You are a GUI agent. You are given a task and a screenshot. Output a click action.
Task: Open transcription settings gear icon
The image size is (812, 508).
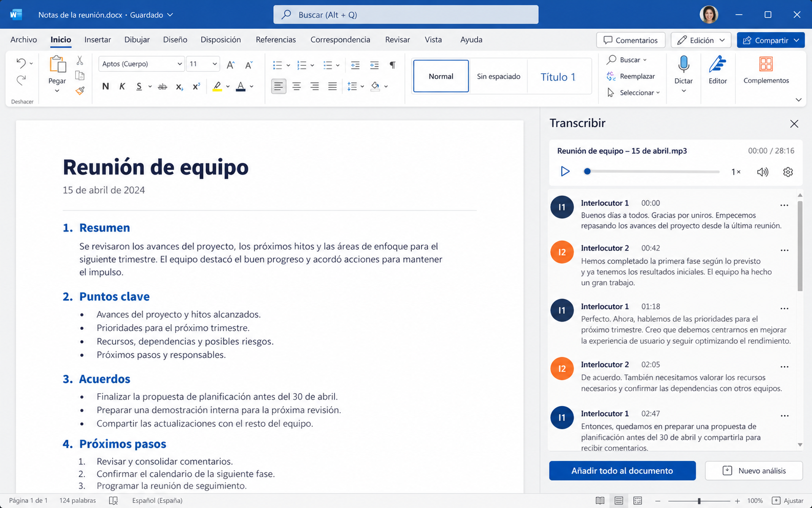pos(788,172)
